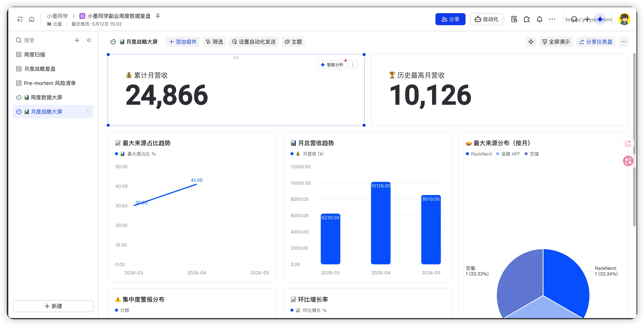The width and height of the screenshot is (644, 326).
Task: Open Pre-mortem 风险清单 table
Action: pos(53,83)
